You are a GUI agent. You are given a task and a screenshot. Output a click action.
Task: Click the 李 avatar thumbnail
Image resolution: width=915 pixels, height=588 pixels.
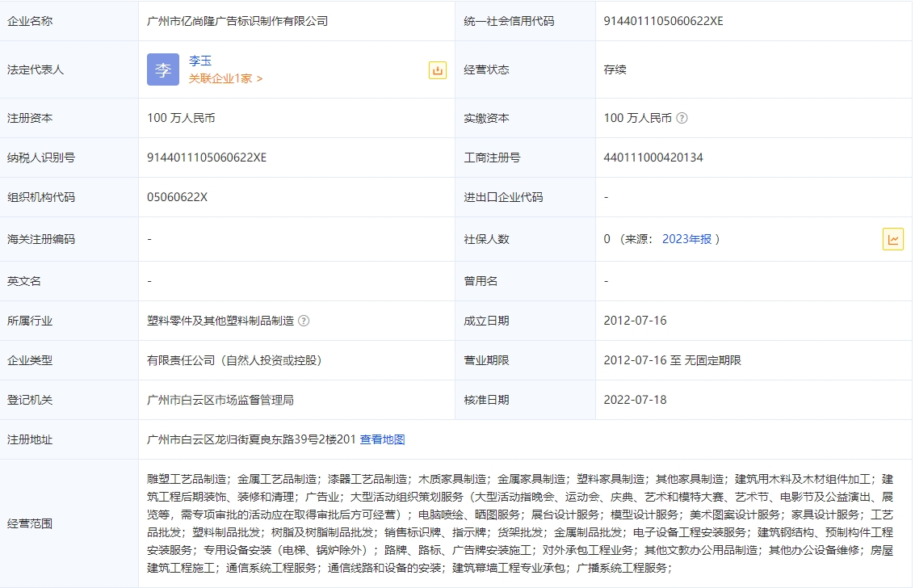pyautogui.click(x=163, y=69)
